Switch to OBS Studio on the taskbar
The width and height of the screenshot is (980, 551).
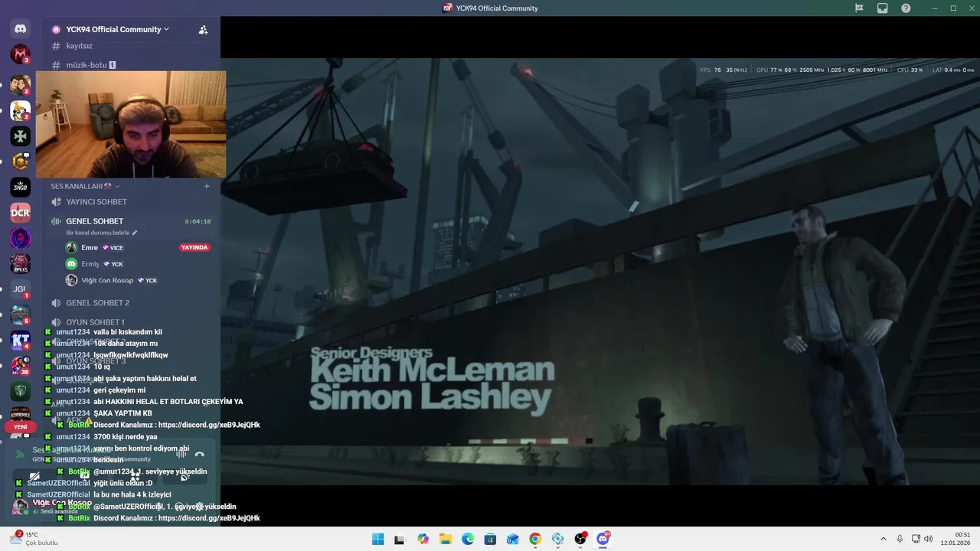pyautogui.click(x=580, y=540)
